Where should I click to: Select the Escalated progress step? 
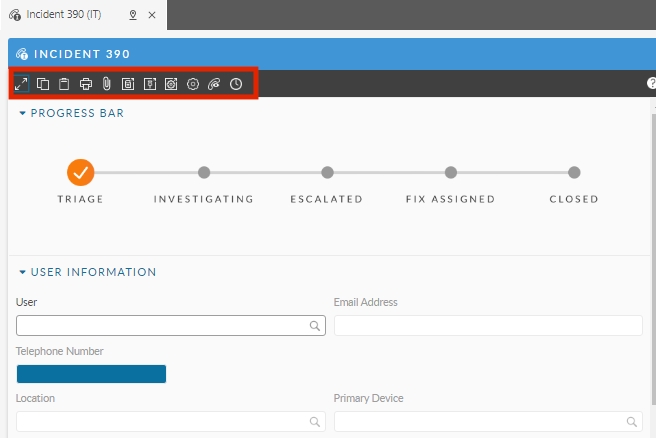click(x=327, y=173)
